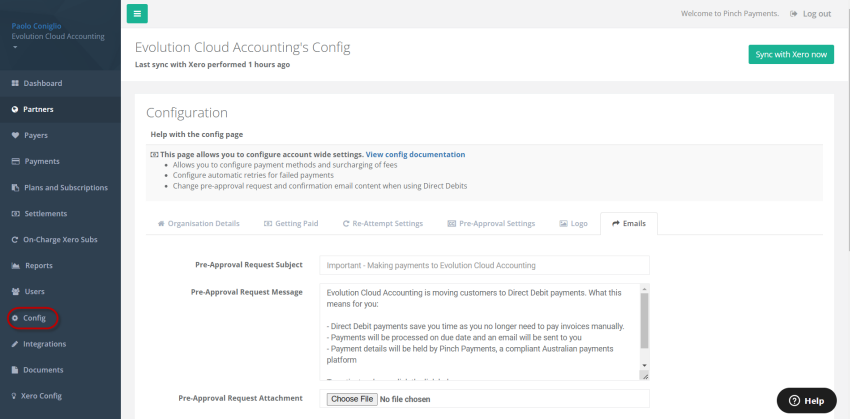Open the Help chat widget

807,401
